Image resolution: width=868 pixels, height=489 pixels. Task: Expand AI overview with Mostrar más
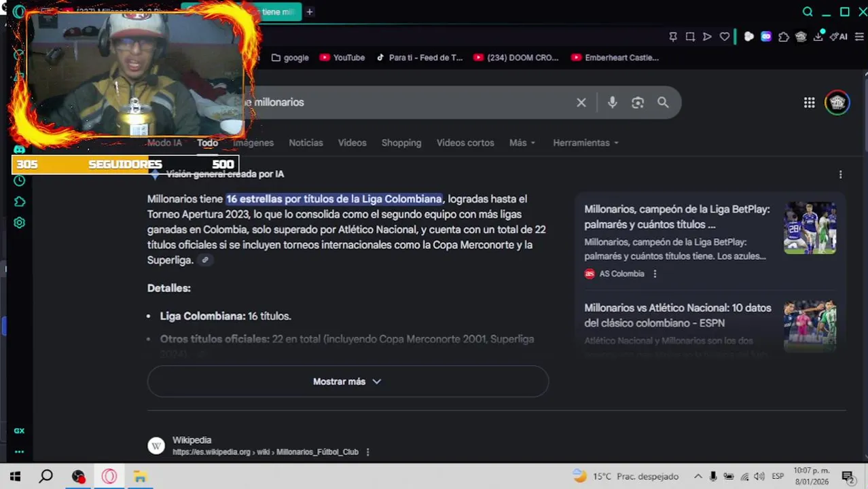tap(348, 382)
